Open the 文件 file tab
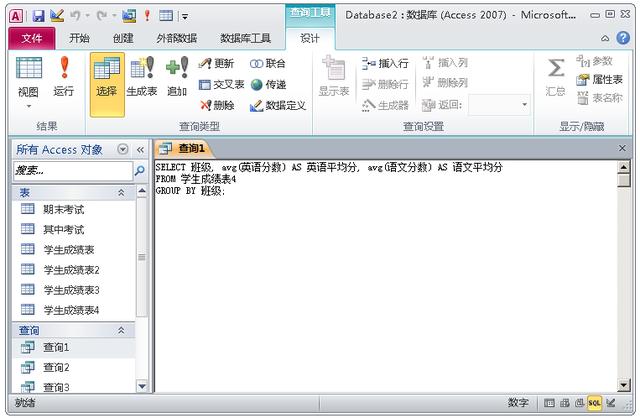This screenshot has height=418, width=640. [32, 38]
